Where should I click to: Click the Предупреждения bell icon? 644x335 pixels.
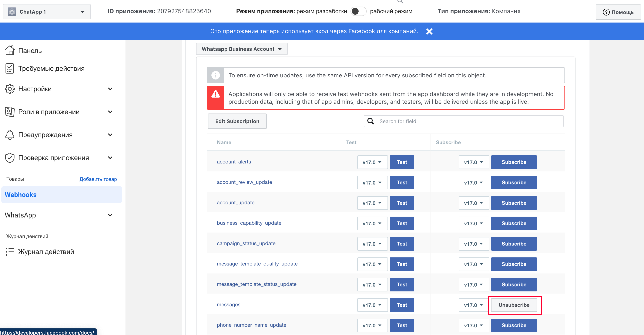[x=10, y=135]
